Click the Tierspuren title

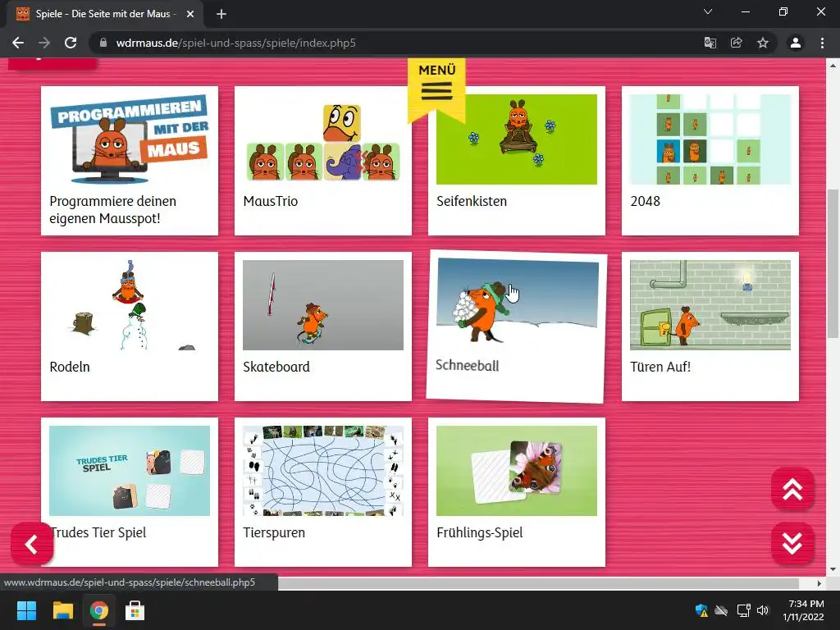(274, 532)
